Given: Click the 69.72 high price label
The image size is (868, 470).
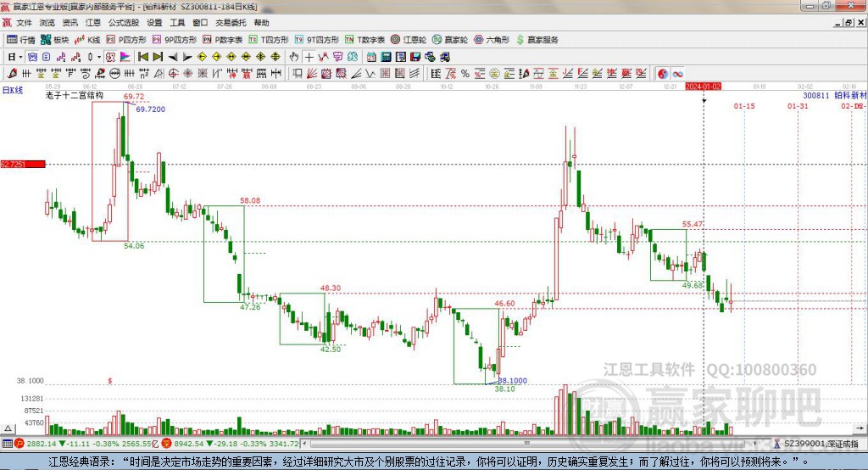Looking at the screenshot, I should pos(134,97).
